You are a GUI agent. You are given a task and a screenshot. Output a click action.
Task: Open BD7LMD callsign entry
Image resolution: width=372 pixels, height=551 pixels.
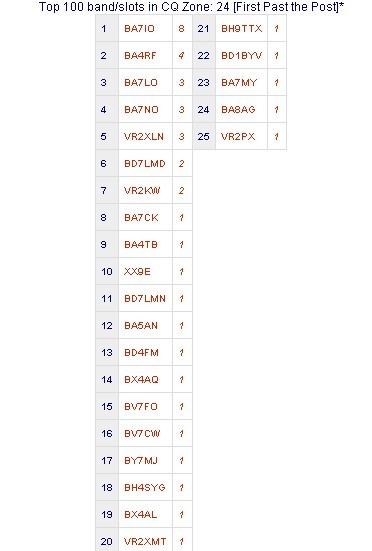(145, 164)
